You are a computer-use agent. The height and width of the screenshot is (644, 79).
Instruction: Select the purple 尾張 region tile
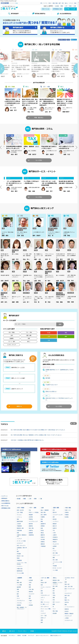pyautogui.click(x=66, y=333)
